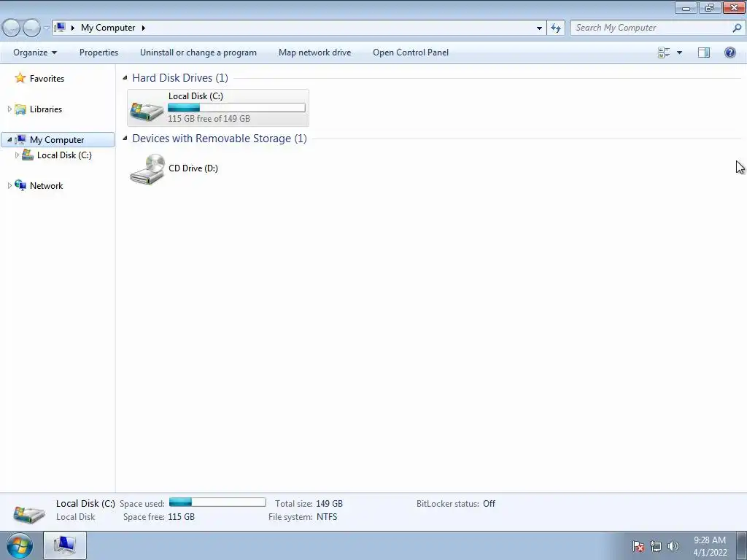Select Local Disk (C:) in navigation tree
The width and height of the screenshot is (747, 560).
tap(64, 155)
